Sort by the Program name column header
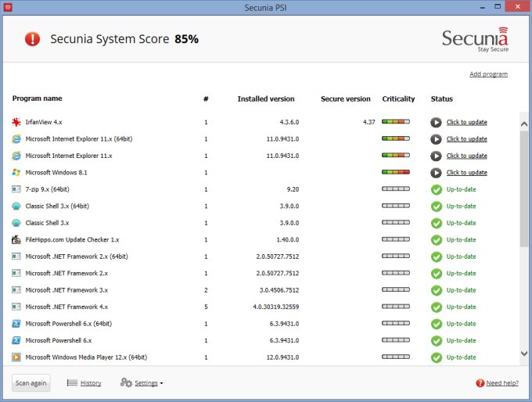Screen dimensions: 532x402 pyautogui.click(x=37, y=99)
